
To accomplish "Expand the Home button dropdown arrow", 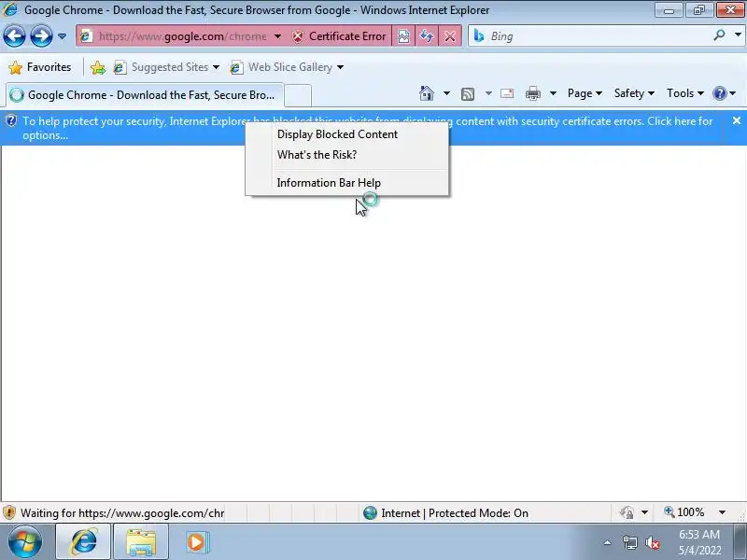I will [x=446, y=93].
